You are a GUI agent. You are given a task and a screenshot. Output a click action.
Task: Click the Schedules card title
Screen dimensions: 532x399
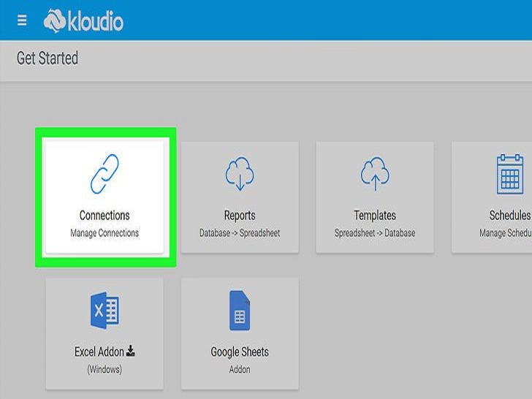click(509, 216)
